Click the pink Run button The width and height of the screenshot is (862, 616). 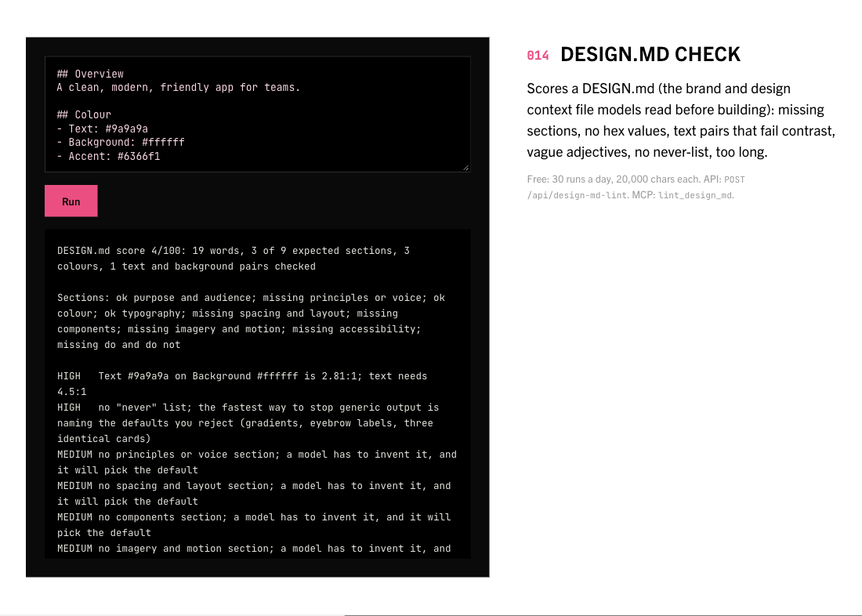(71, 201)
